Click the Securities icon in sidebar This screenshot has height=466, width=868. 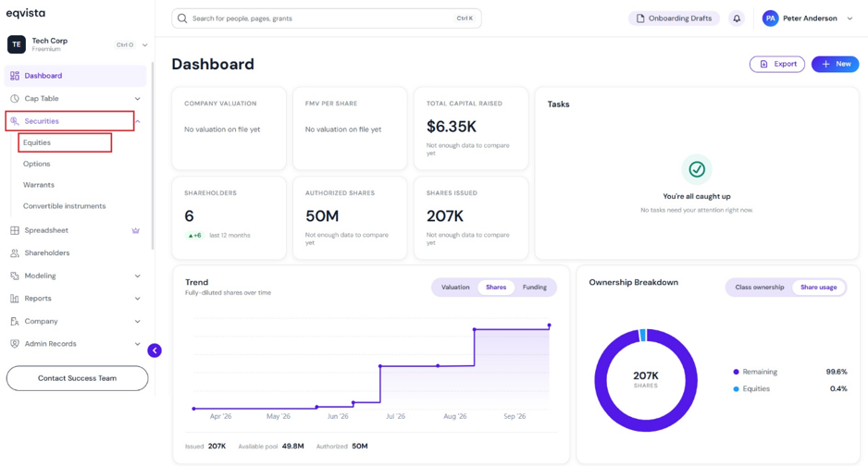tap(15, 121)
